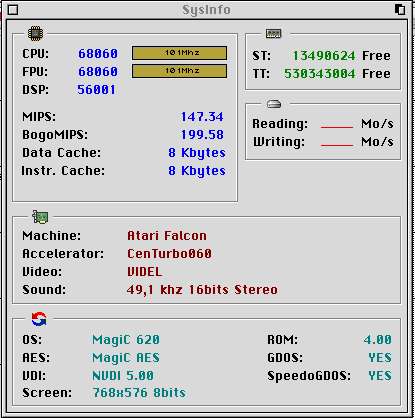This screenshot has height=418, width=415.
Task: Click the DSP value 56001
Action: (x=96, y=90)
